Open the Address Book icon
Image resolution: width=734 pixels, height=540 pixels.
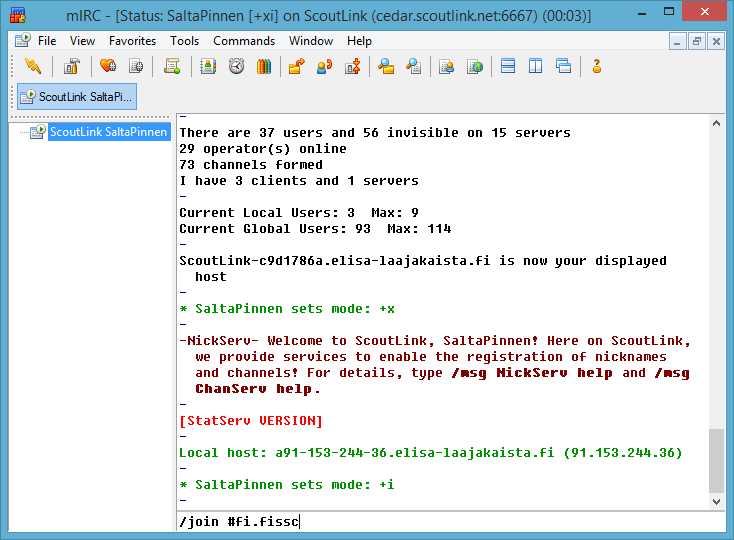pos(208,66)
